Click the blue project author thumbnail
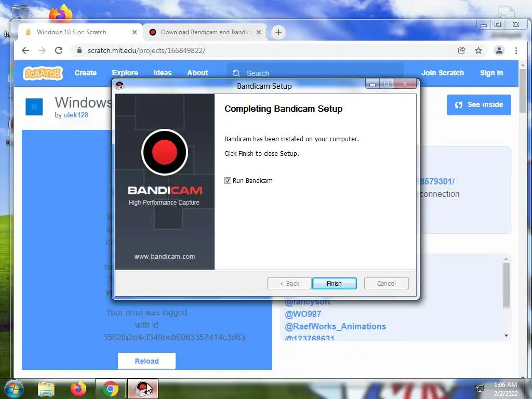 pos(34,107)
